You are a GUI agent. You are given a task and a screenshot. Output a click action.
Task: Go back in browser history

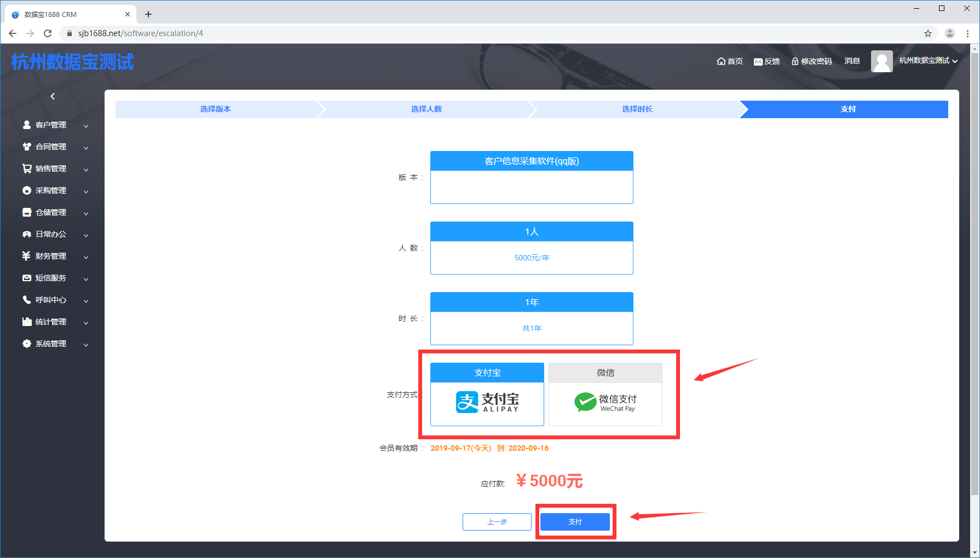(13, 33)
